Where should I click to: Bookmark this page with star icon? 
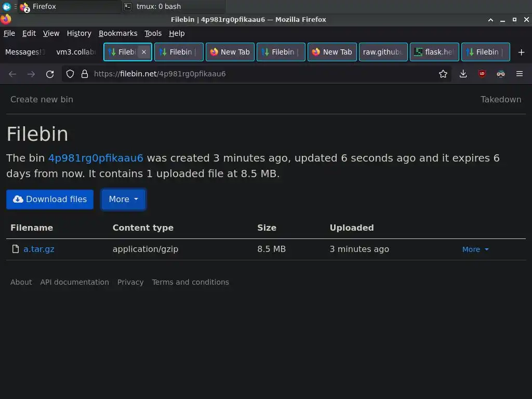443,74
